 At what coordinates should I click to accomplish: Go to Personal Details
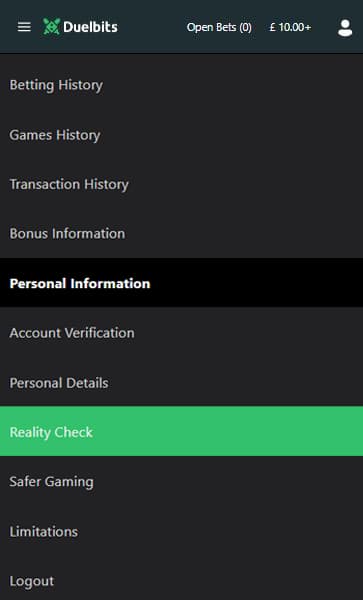(x=181, y=383)
